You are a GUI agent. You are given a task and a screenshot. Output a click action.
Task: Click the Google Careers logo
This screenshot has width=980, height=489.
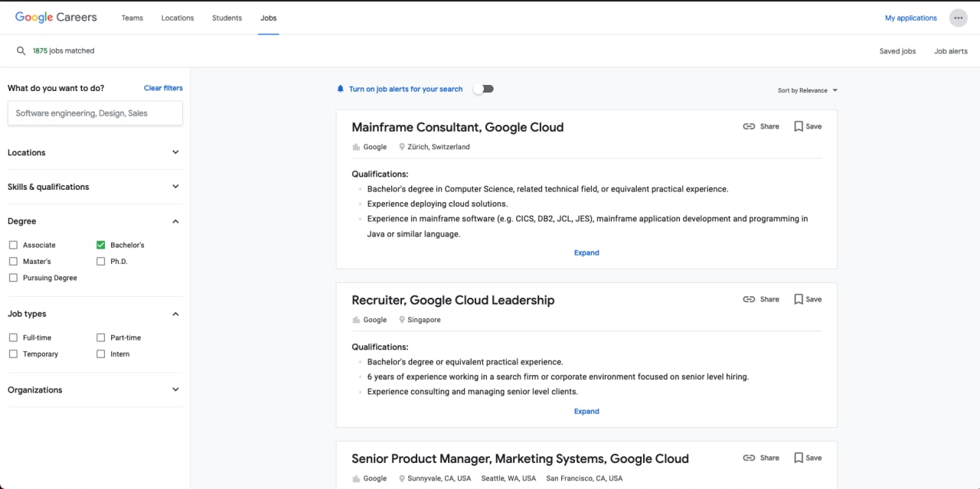click(56, 17)
